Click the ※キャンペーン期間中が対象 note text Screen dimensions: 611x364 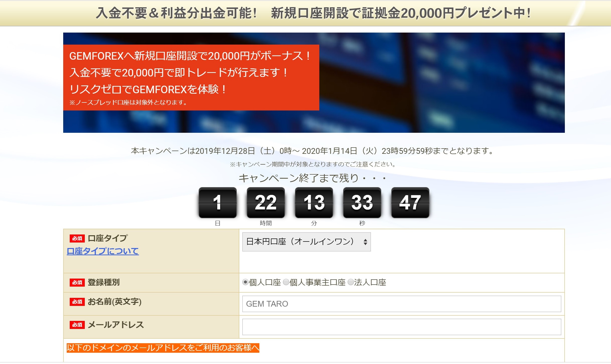(x=313, y=164)
